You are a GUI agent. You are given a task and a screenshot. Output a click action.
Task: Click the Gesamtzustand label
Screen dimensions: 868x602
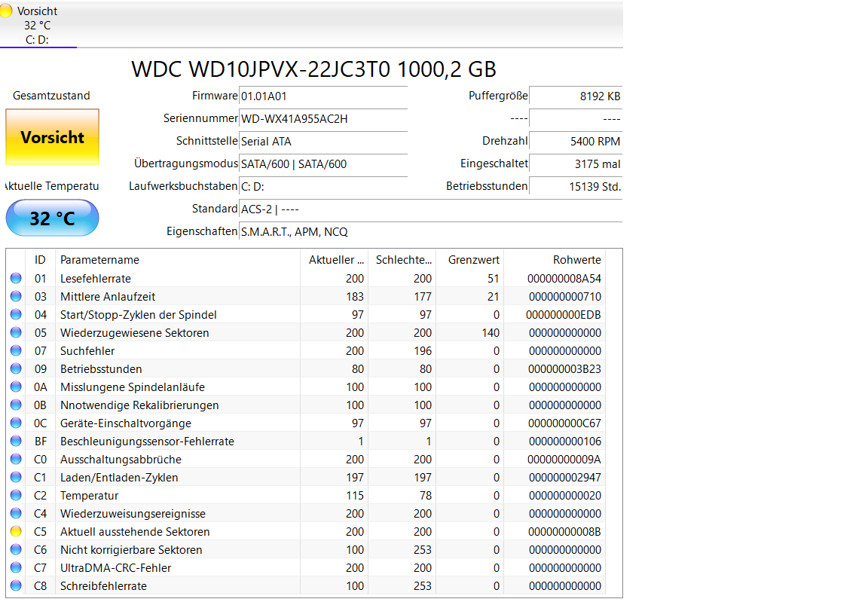click(x=51, y=96)
